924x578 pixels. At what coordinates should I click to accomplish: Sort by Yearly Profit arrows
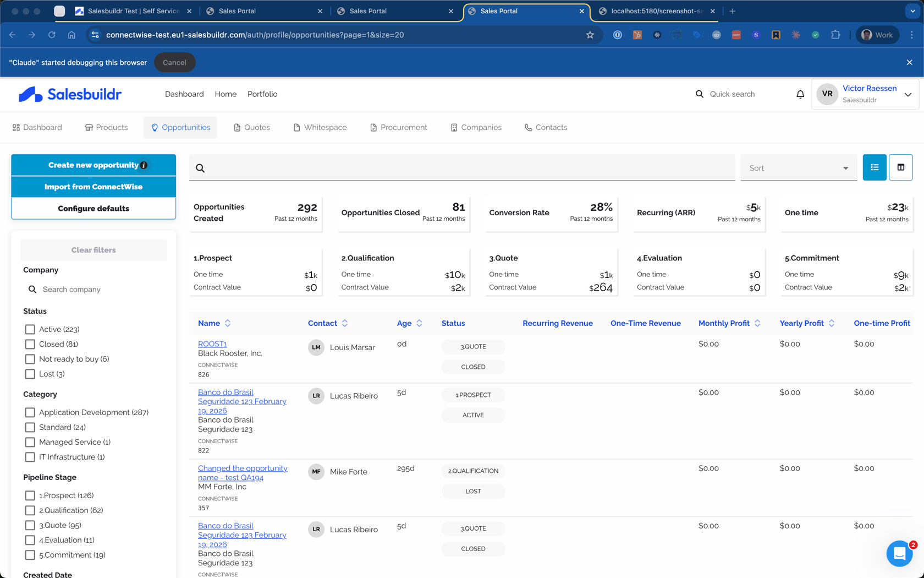click(832, 323)
